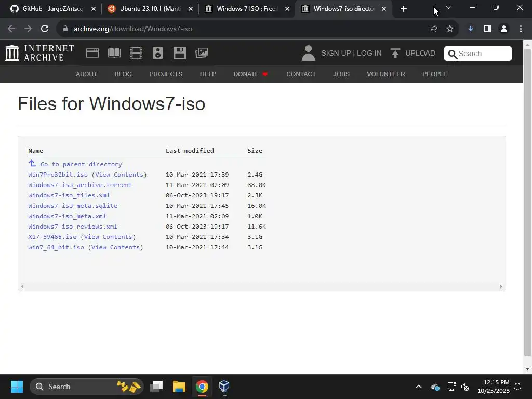This screenshot has width=532, height=399.
Task: Open the CONTACT menu item
Action: pos(301,74)
